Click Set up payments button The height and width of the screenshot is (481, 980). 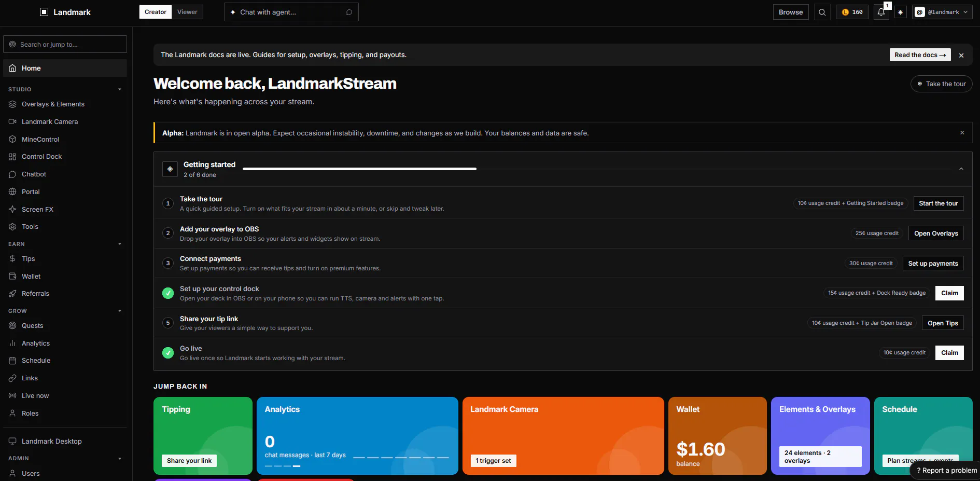pyautogui.click(x=933, y=263)
